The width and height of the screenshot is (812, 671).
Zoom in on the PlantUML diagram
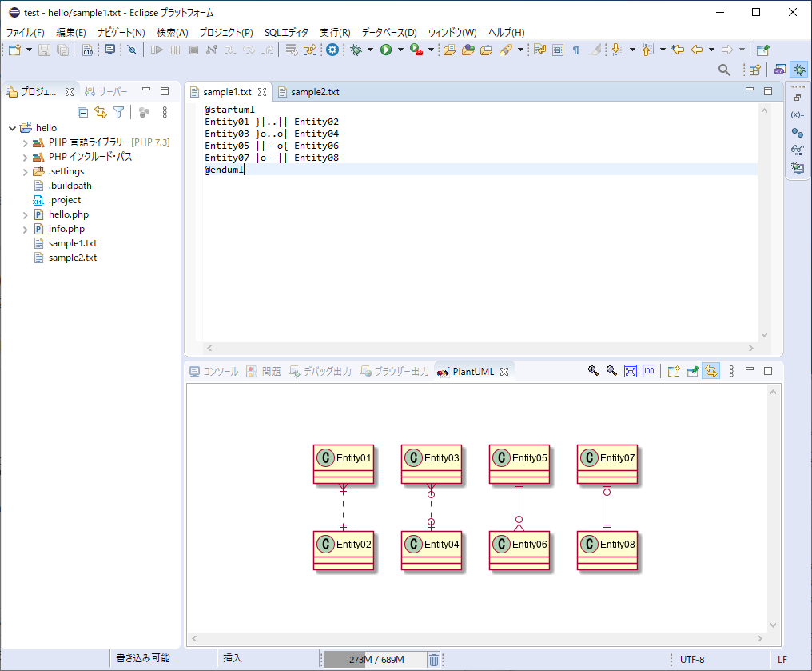[593, 371]
